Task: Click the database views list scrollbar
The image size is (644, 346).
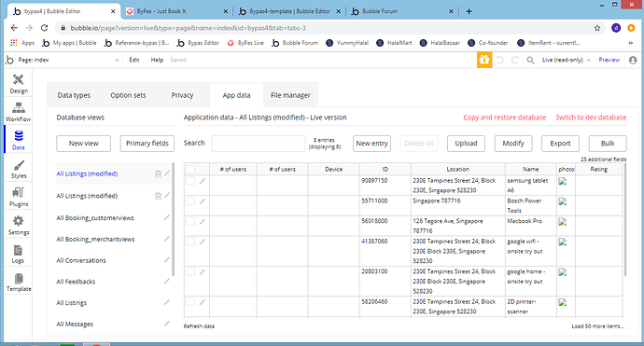Action: click(x=173, y=219)
